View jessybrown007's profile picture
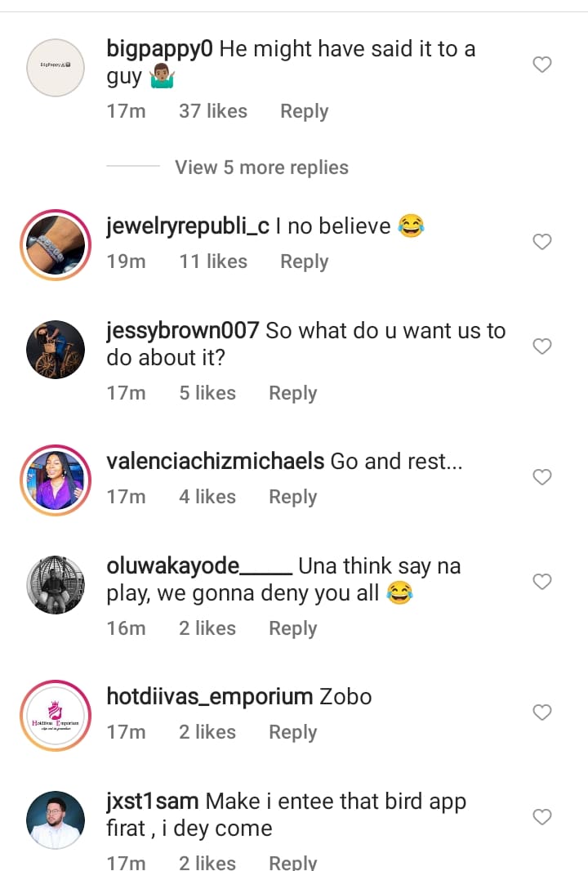 (56, 350)
